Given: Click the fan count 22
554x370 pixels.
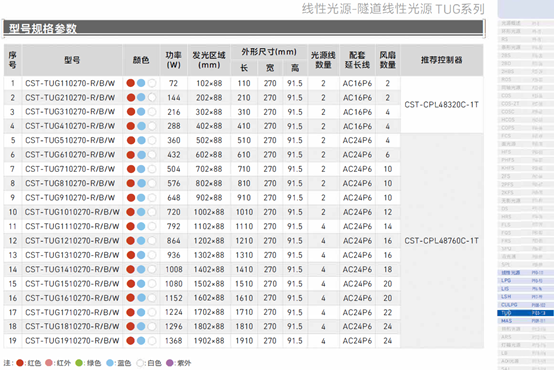Looking at the screenshot, I should (x=388, y=312).
